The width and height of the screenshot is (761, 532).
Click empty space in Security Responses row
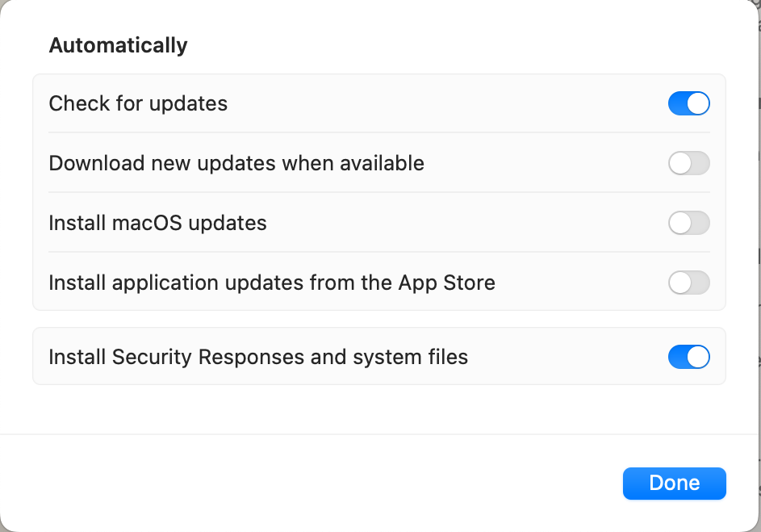(565, 357)
